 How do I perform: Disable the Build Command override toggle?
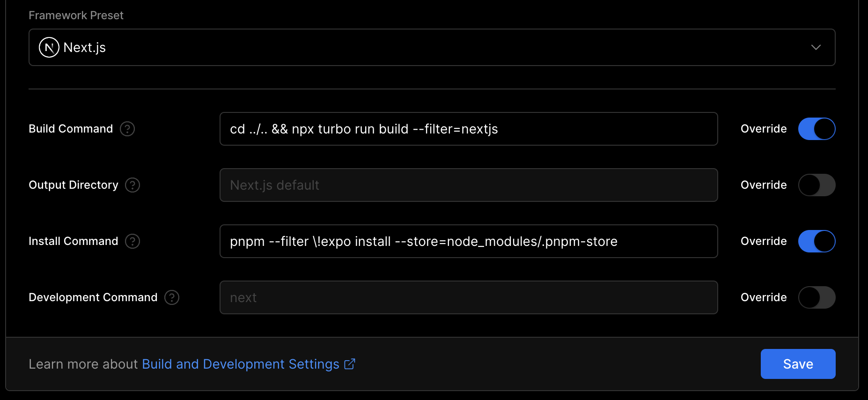pyautogui.click(x=817, y=129)
